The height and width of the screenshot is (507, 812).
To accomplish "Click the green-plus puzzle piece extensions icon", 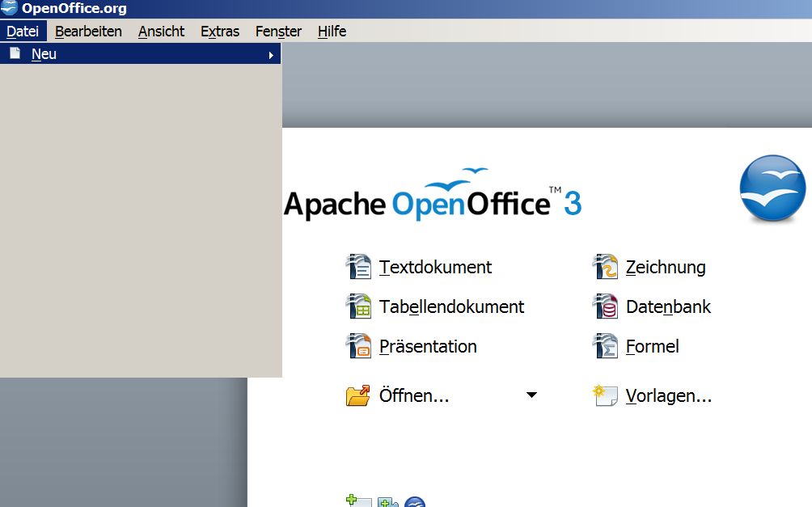I will [x=388, y=502].
